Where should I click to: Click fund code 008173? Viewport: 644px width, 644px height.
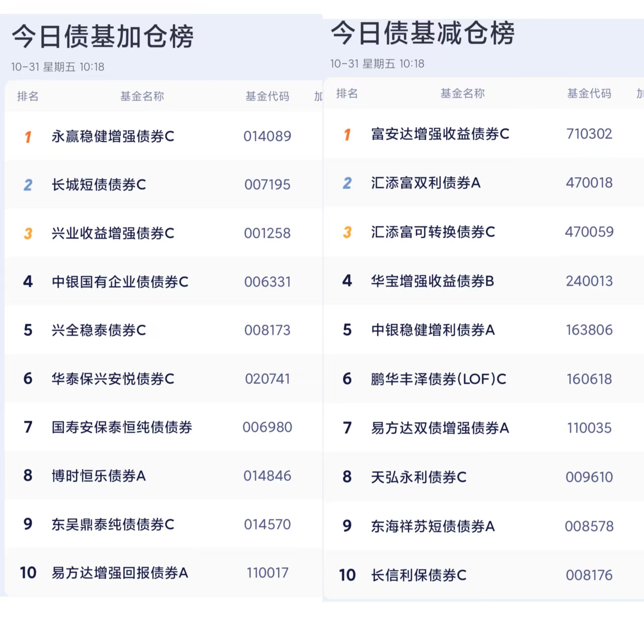pos(267,330)
